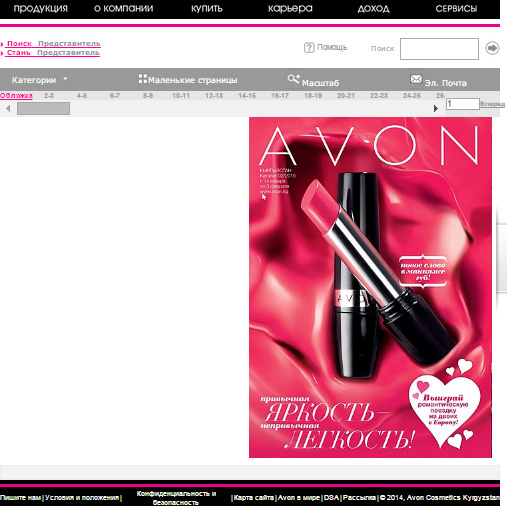Click the right arrow of page scroller
Image resolution: width=507 pixels, height=506 pixels.
(435, 108)
